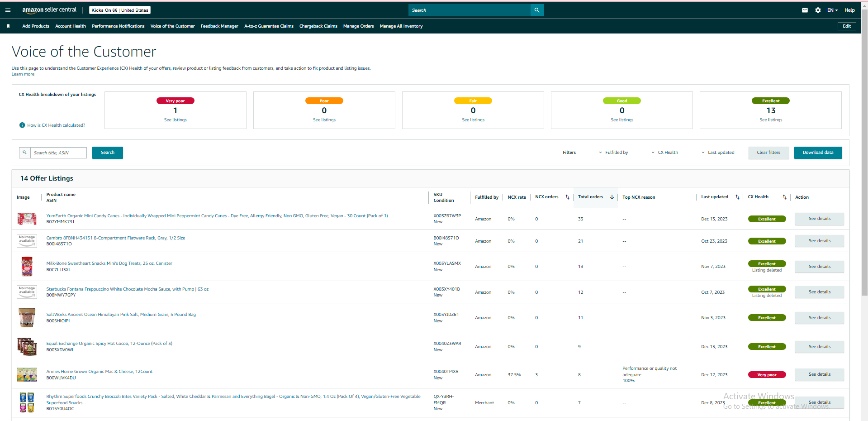The width and height of the screenshot is (868, 421).
Task: Click SKU X0040TPIXR cell
Action: pos(446,372)
